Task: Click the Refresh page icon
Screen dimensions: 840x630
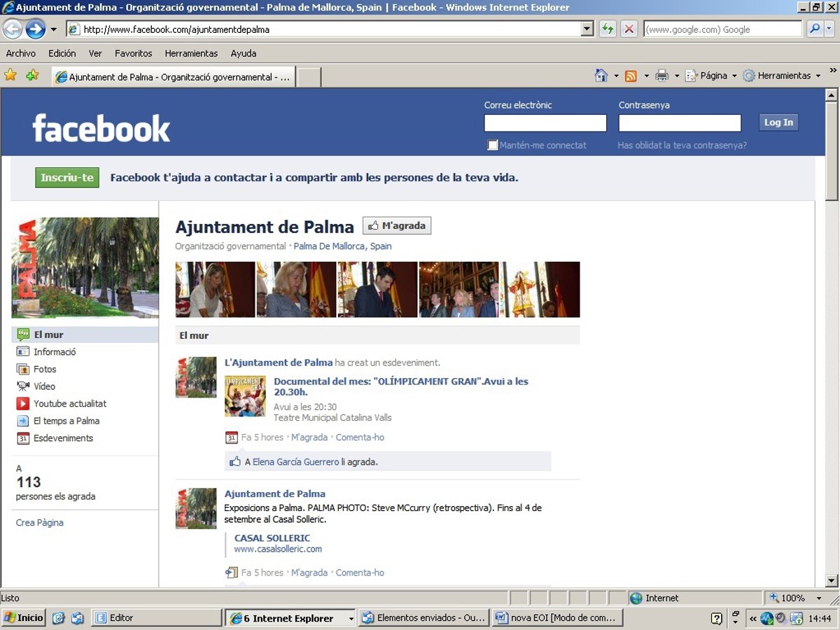Action: click(608, 29)
